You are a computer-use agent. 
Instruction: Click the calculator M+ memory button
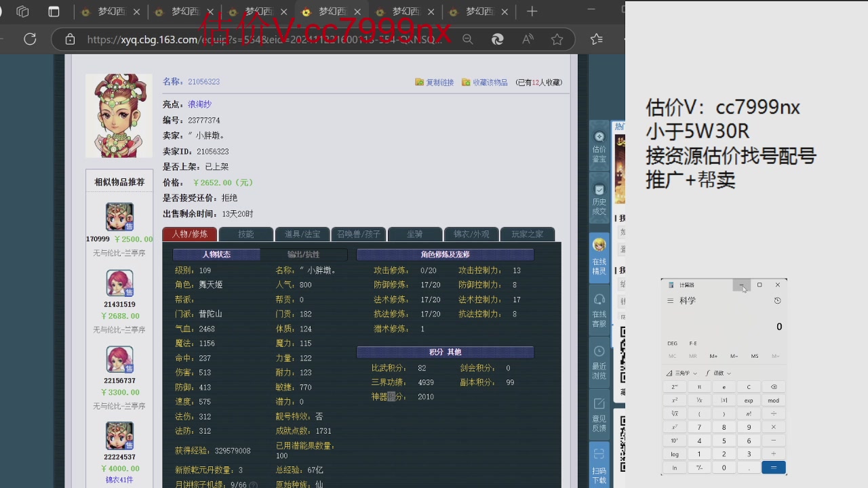click(713, 356)
